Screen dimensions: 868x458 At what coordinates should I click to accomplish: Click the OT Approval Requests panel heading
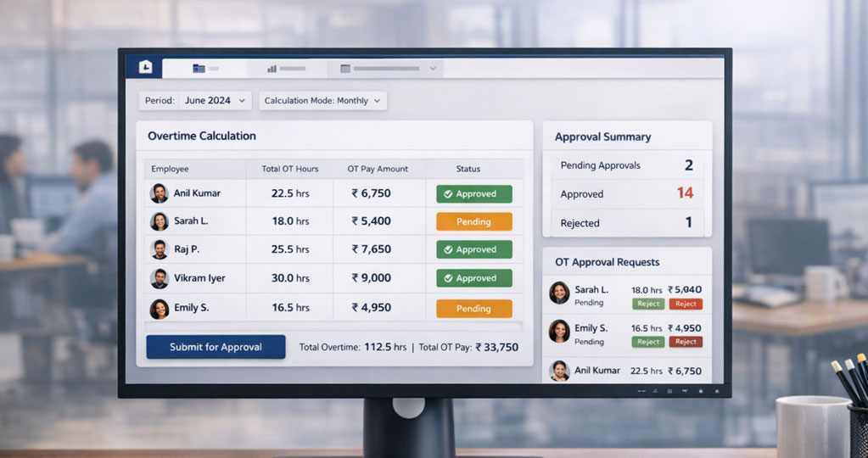point(608,262)
